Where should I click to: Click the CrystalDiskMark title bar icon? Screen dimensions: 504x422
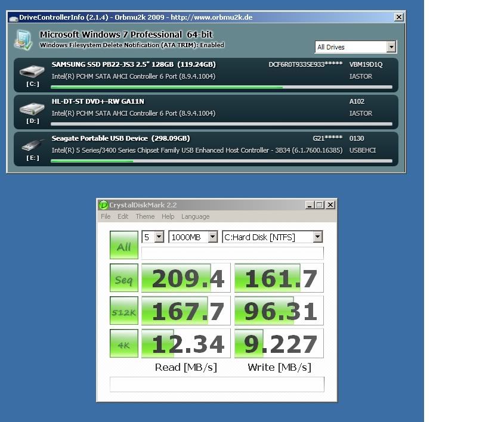[104, 205]
